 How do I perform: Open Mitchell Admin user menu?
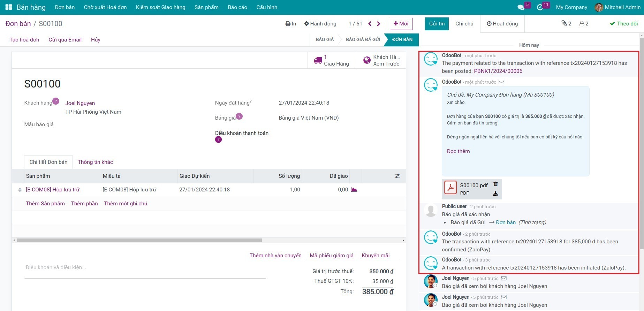click(x=618, y=7)
